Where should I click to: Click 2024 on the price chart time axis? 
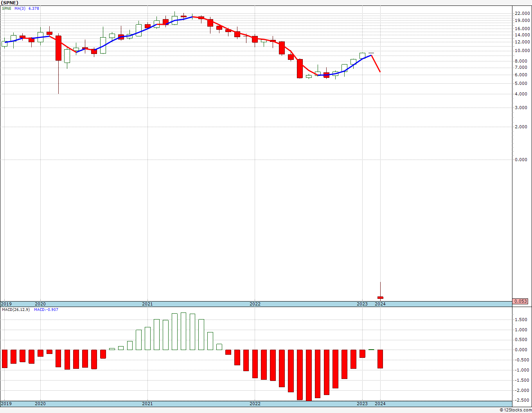380,304
